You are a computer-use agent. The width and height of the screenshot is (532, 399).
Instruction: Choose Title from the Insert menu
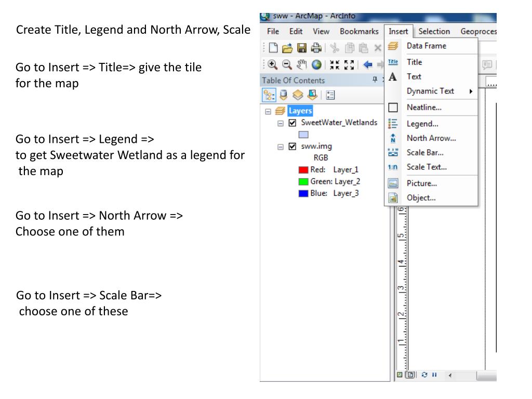click(x=431, y=62)
